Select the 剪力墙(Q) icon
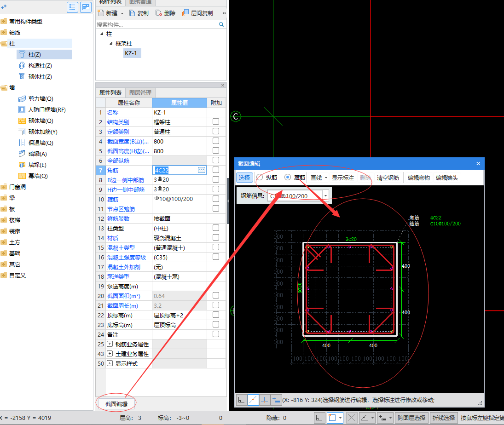 tap(22, 98)
